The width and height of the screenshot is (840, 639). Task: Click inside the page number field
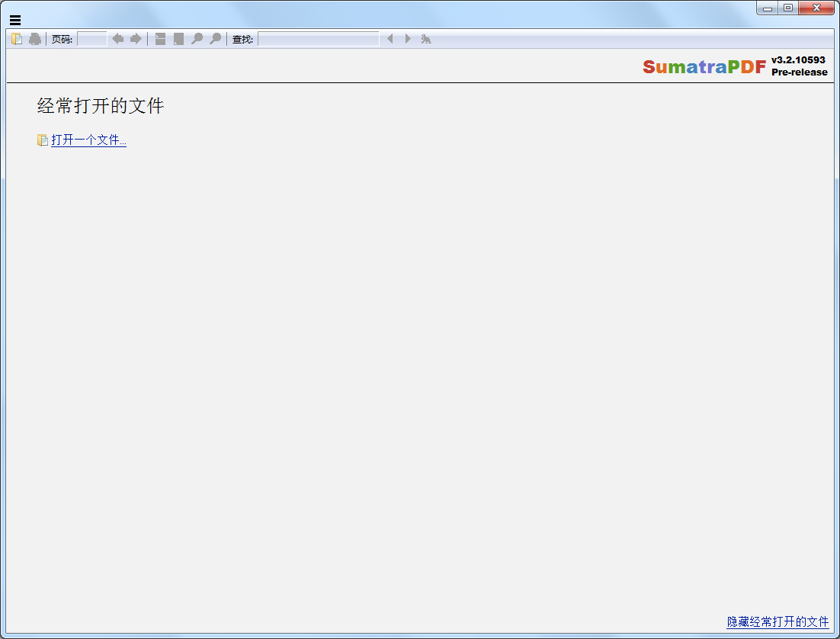tap(92, 39)
